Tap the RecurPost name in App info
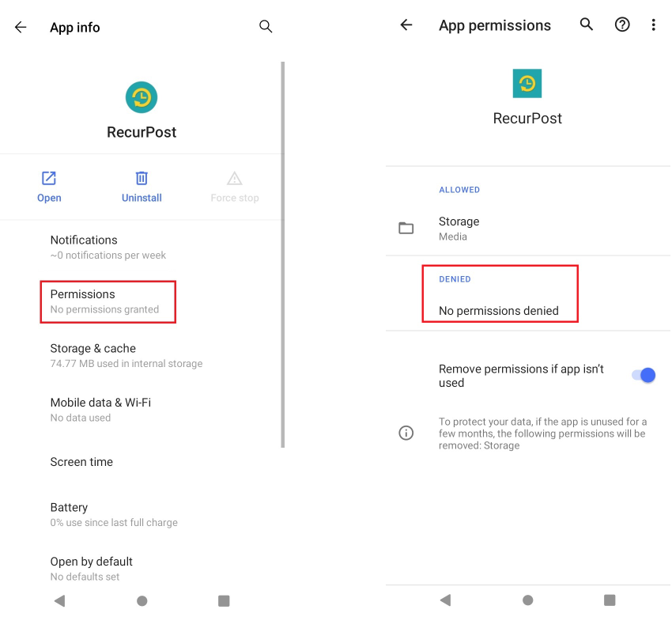Screen dimensions: 672x617 (142, 132)
